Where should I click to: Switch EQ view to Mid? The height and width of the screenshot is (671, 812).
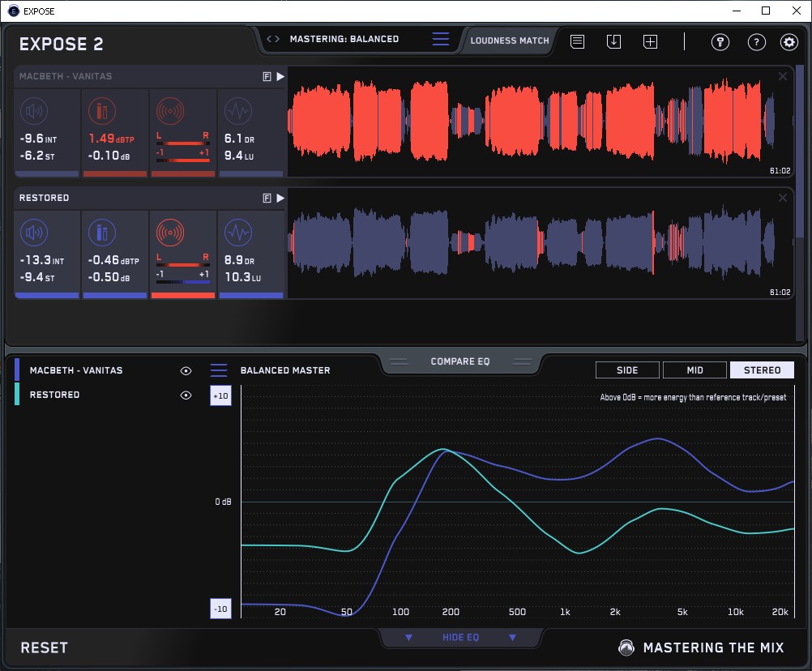pos(694,370)
